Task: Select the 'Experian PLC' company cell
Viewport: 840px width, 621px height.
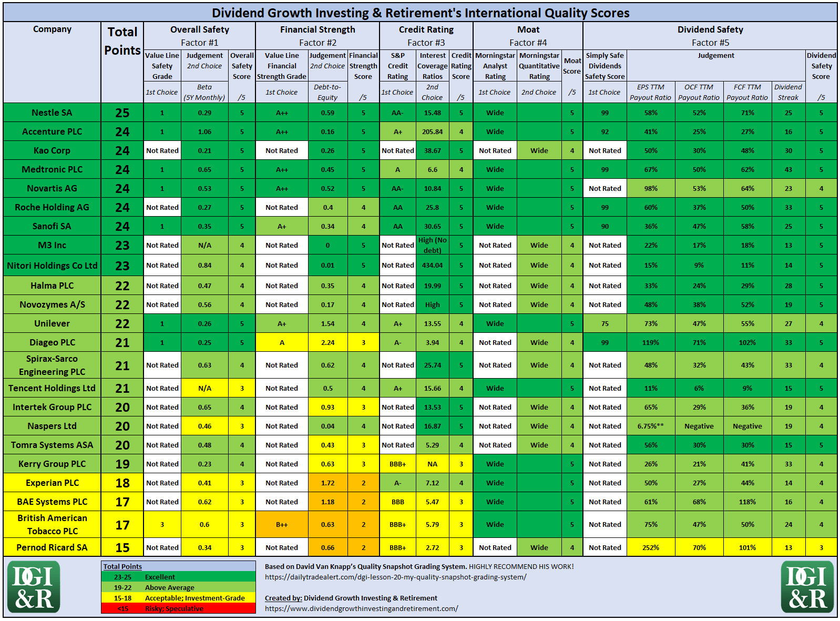Action: click(52, 483)
